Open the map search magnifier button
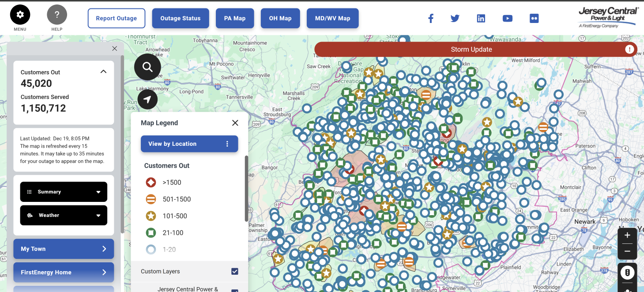 pos(147,67)
